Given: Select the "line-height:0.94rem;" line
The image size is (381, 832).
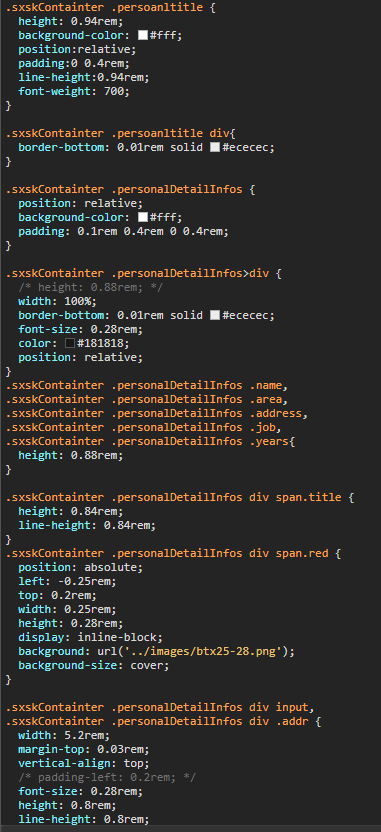Looking at the screenshot, I should click(84, 77).
